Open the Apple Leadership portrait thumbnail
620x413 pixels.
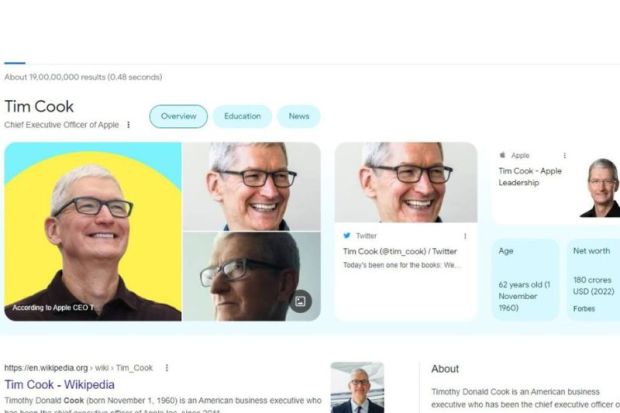click(600, 188)
